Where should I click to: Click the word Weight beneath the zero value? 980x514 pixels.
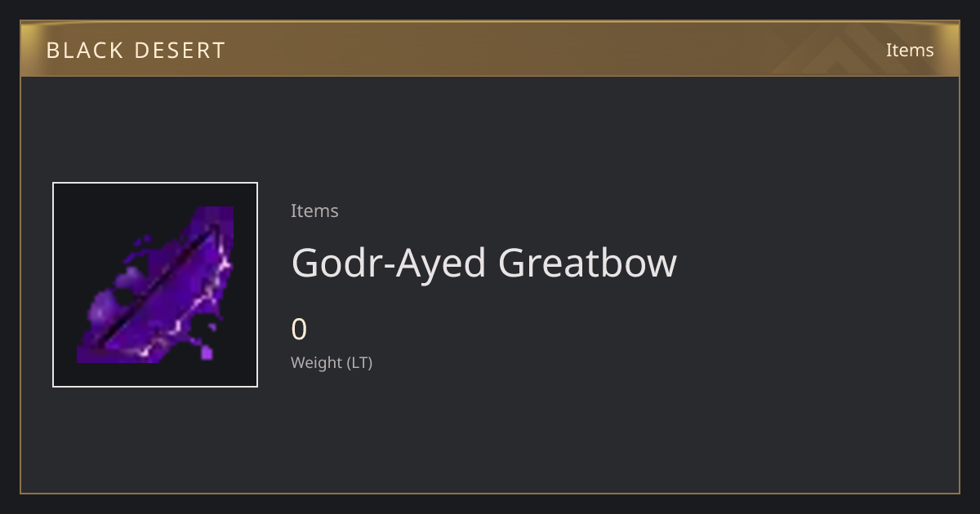pos(317,362)
